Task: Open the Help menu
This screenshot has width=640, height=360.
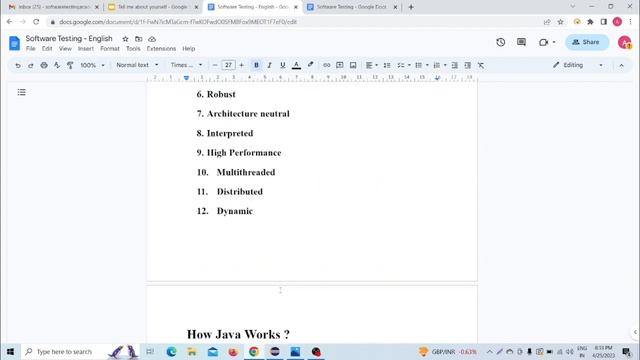Action: pyautogui.click(x=189, y=49)
